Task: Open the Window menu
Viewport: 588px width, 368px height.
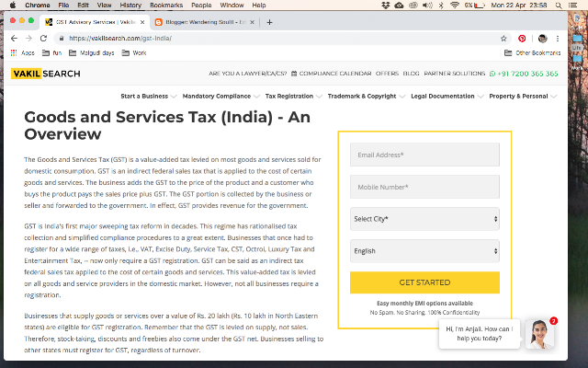Action: (232, 6)
